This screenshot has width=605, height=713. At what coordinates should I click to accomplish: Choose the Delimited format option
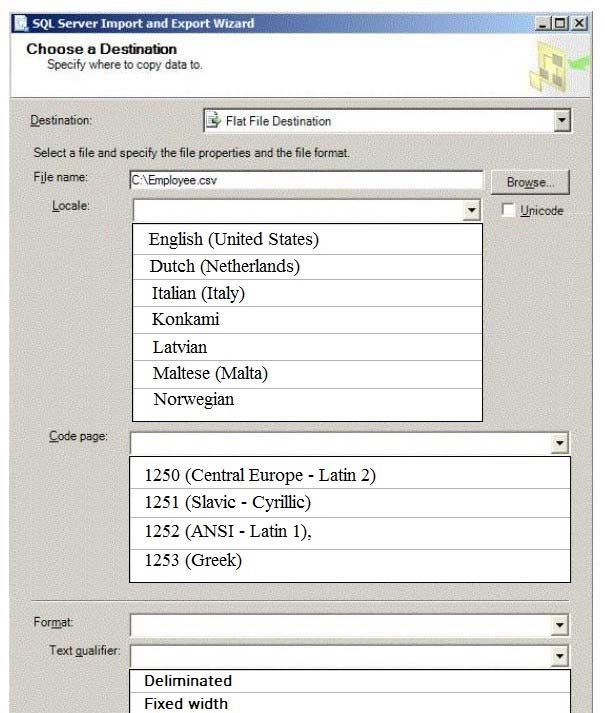tap(349, 681)
